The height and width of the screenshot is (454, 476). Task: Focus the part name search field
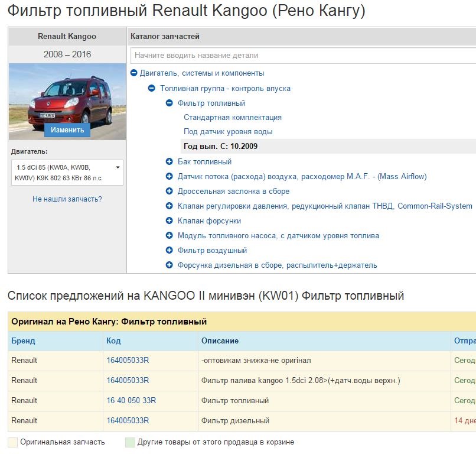click(x=304, y=56)
